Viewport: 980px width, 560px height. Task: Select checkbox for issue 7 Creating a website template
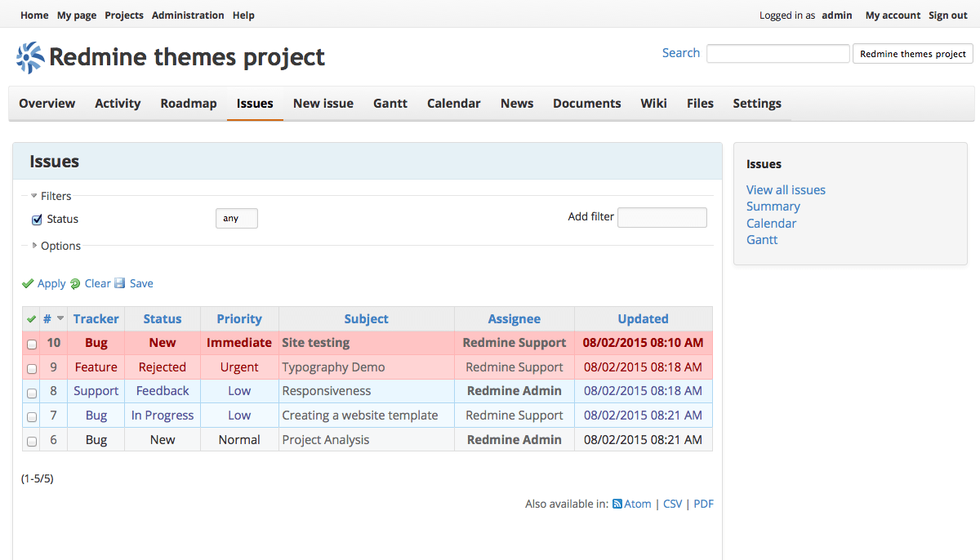tap(32, 417)
